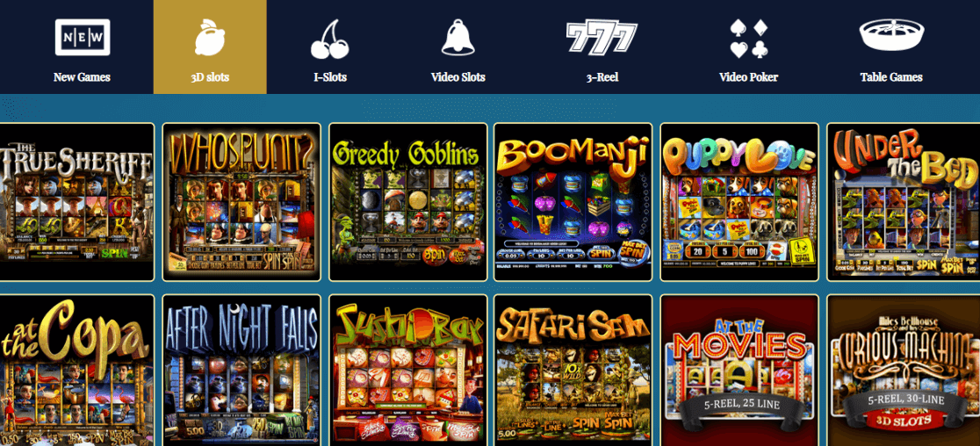Go to the Table Games label
980x446 pixels.
(x=891, y=77)
